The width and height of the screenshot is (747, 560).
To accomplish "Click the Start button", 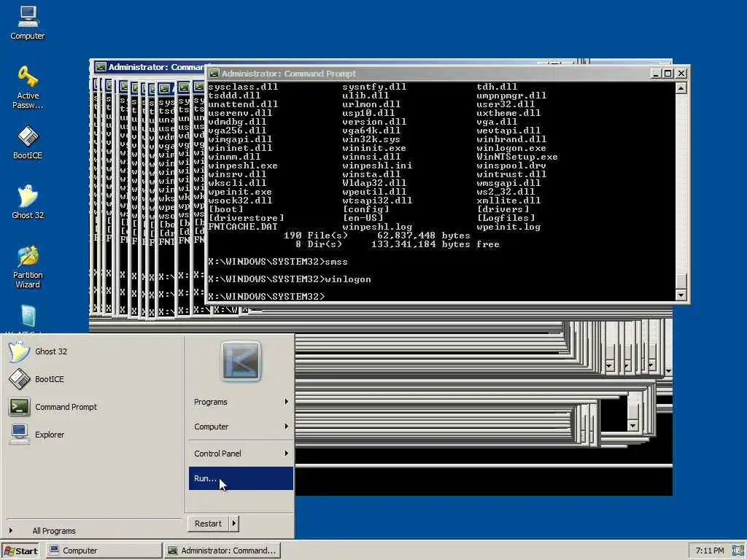I will click(20, 551).
